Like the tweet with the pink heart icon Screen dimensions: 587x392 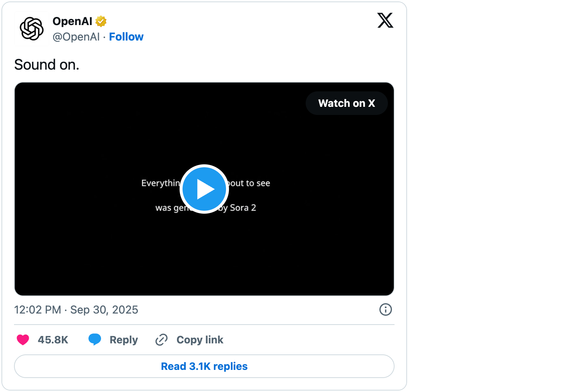pyautogui.click(x=23, y=340)
